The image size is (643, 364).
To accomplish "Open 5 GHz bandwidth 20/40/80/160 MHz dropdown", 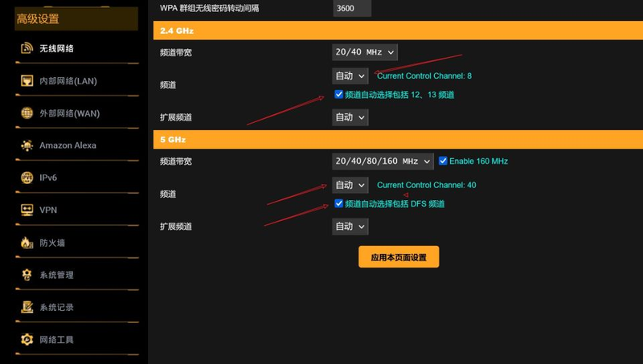I will tap(383, 161).
